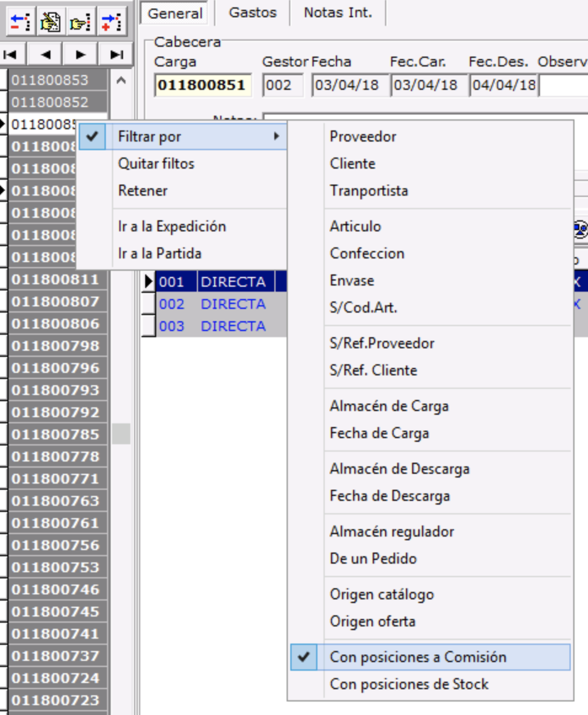
Task: Switch to the Gastos tab
Action: point(253,13)
